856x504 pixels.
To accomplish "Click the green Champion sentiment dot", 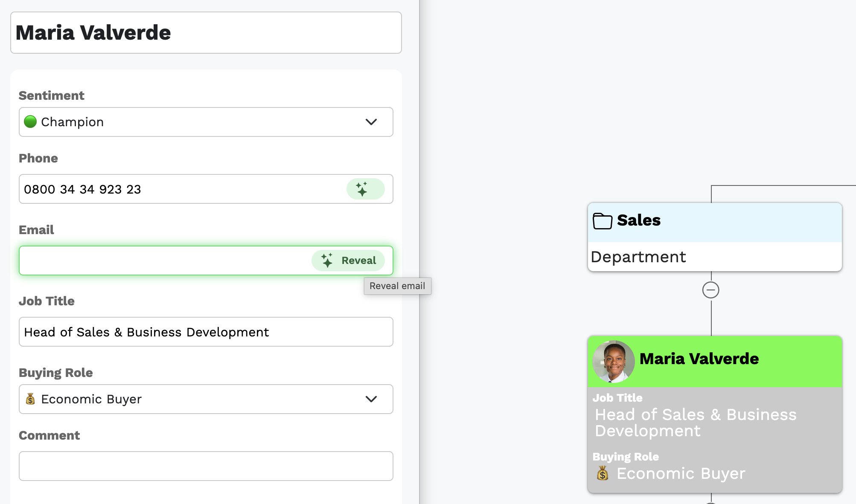I will [x=30, y=122].
